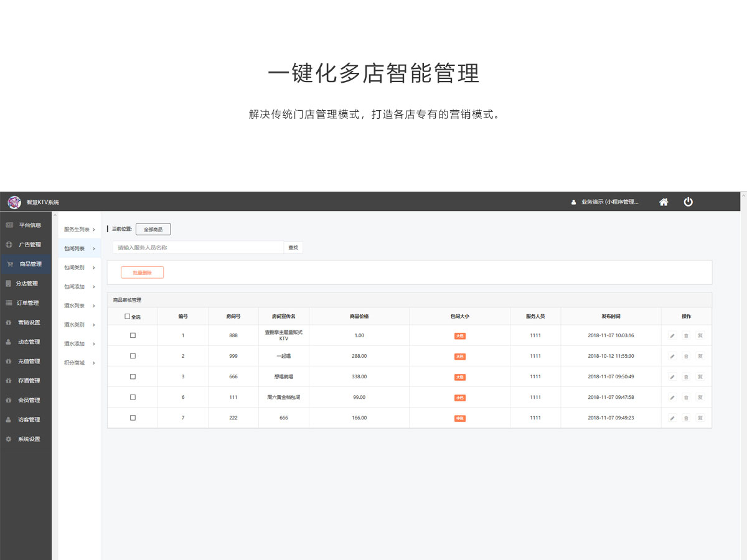The width and height of the screenshot is (747, 560).
Task: Click the 2018-10-12 11:55:30 publish time
Action: [611, 356]
